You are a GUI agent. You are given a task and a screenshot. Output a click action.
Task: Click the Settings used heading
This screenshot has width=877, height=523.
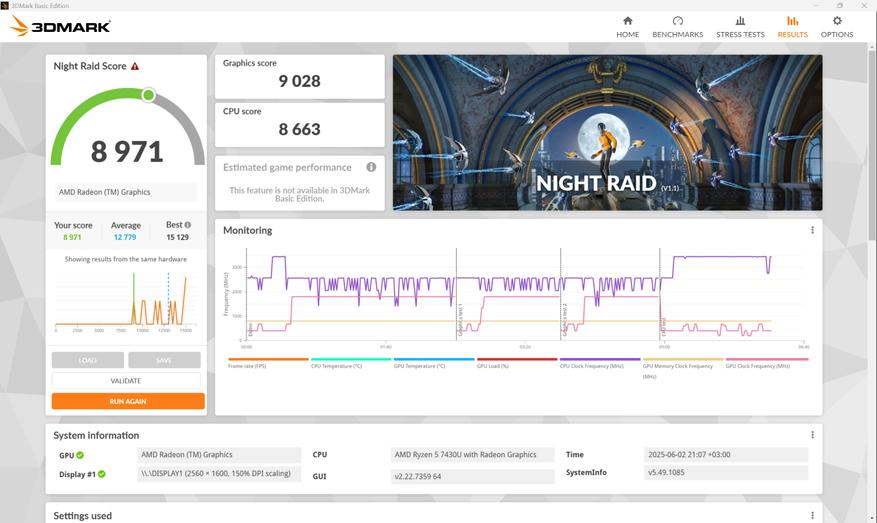[82, 516]
